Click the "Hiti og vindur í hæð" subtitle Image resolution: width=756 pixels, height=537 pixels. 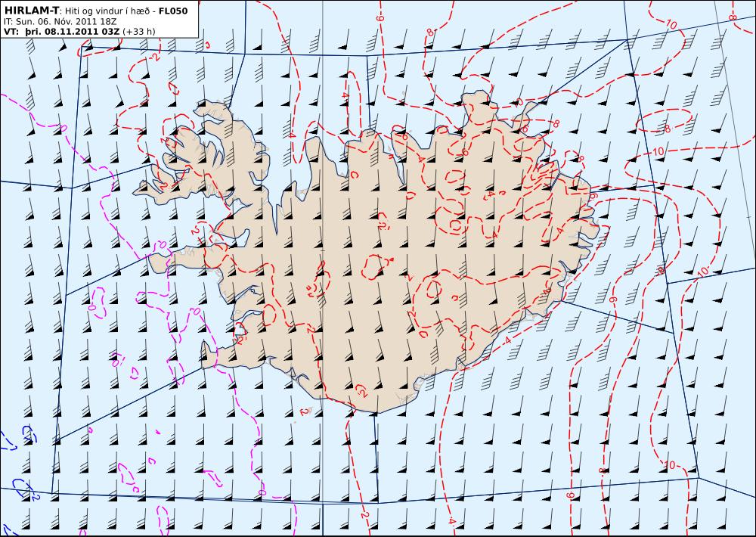click(x=106, y=11)
